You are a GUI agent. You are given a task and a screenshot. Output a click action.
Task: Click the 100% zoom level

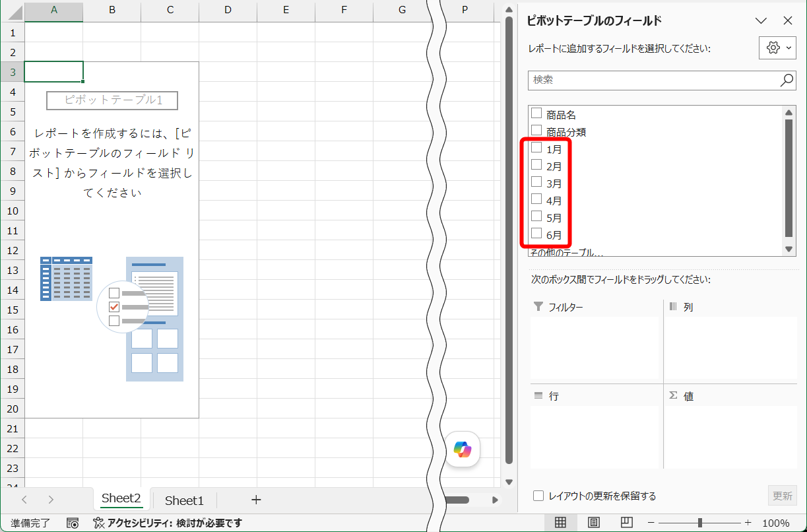click(x=776, y=523)
